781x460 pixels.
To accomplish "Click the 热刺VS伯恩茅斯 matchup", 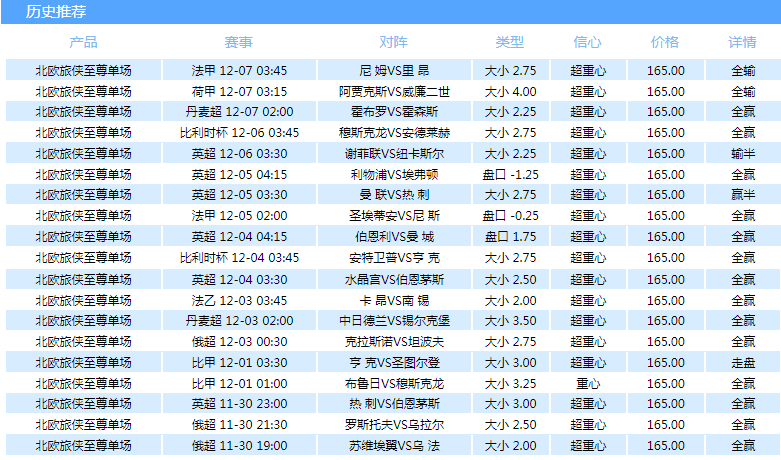I will coord(394,404).
